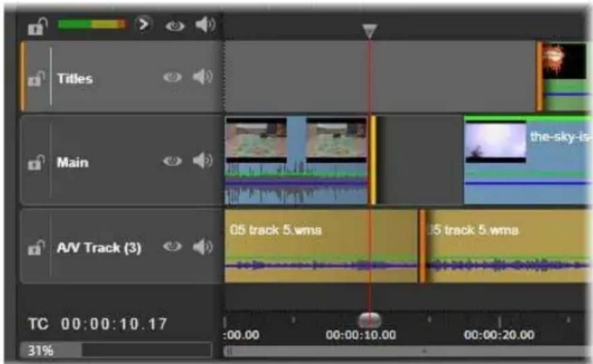Image resolution: width=593 pixels, height=364 pixels.
Task: Mute A/V Track (3) audio
Action: click(x=203, y=247)
